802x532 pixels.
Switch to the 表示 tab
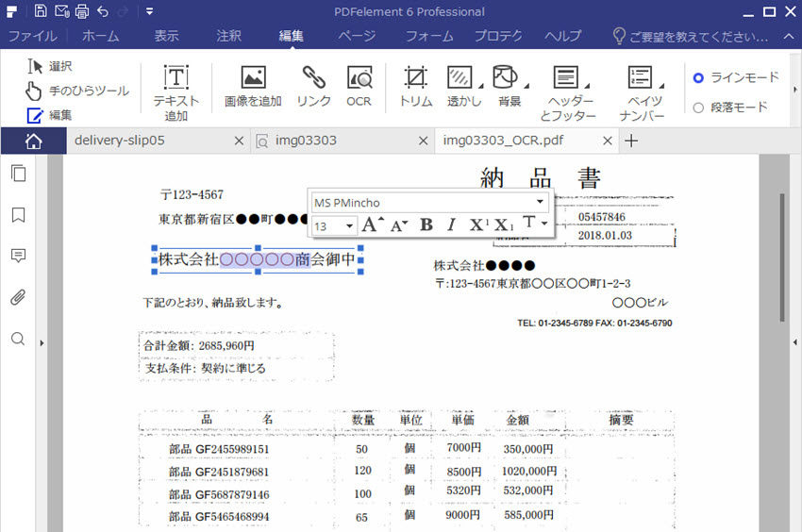tap(167, 36)
